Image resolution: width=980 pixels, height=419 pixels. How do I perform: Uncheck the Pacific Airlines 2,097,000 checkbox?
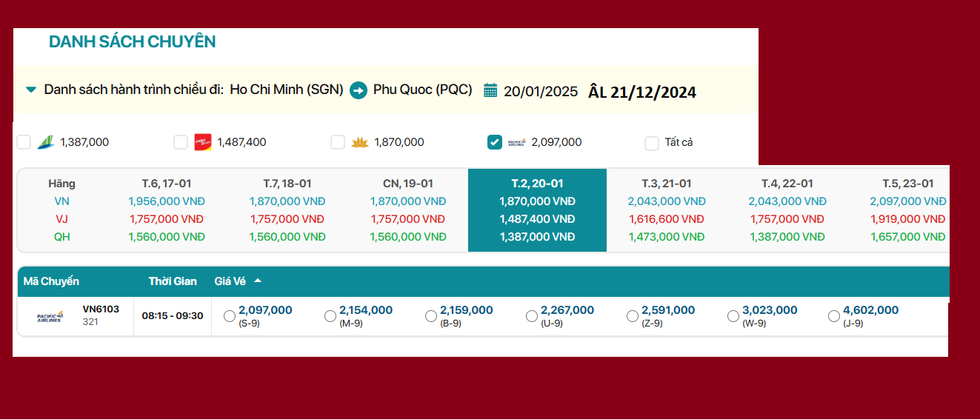pos(495,142)
